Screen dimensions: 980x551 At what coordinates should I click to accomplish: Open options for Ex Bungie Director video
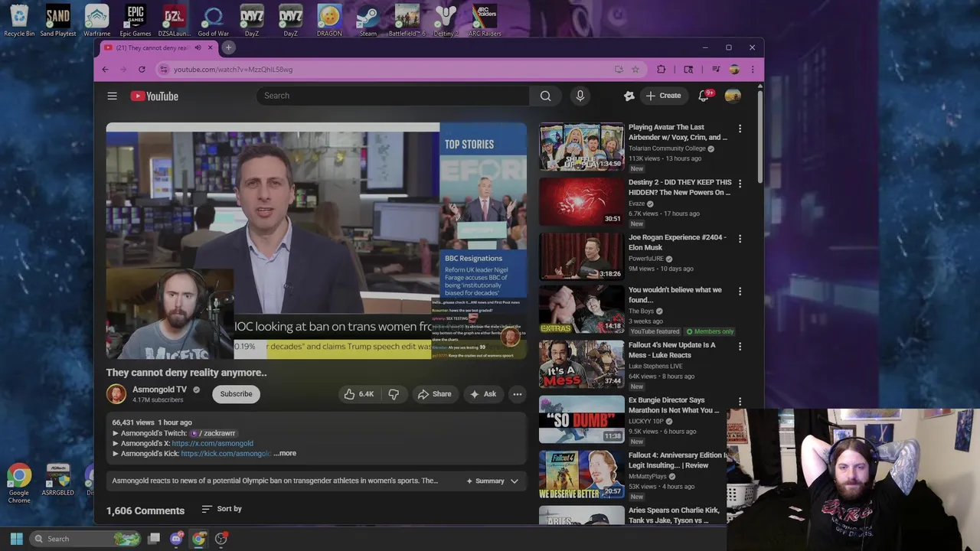pos(740,402)
